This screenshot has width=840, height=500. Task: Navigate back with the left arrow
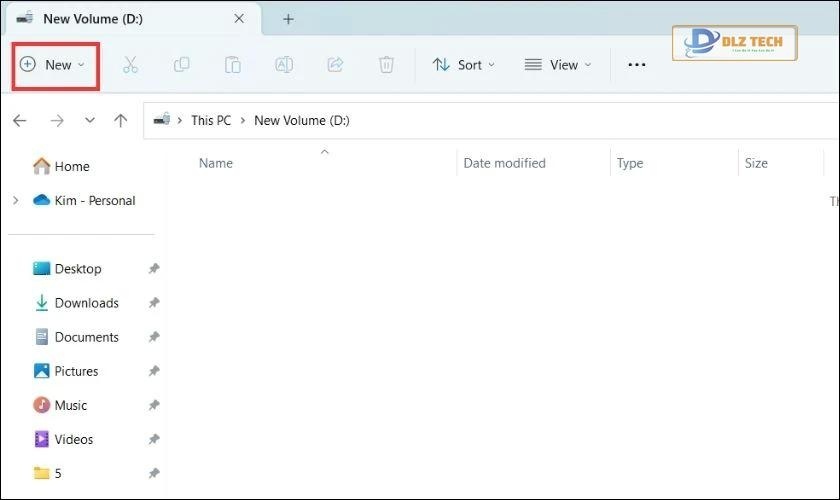(20, 120)
